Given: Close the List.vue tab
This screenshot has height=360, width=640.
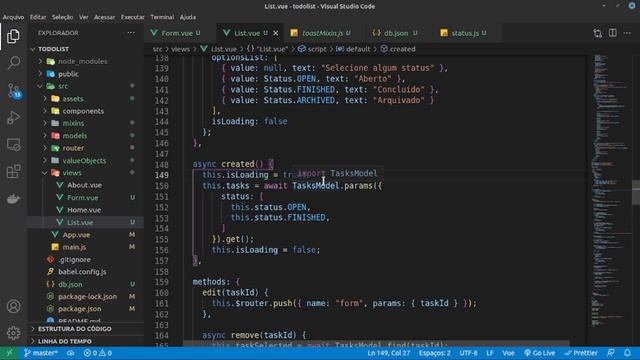Looking at the screenshot, I should [276, 33].
